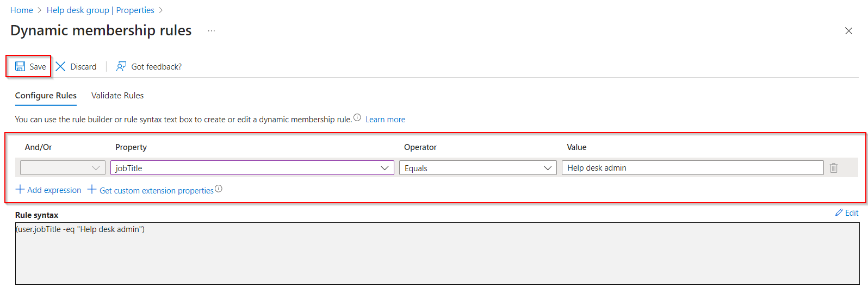Image resolution: width=868 pixels, height=300 pixels.
Task: Click info icon next to dynamic membership rule text
Action: pos(357,117)
